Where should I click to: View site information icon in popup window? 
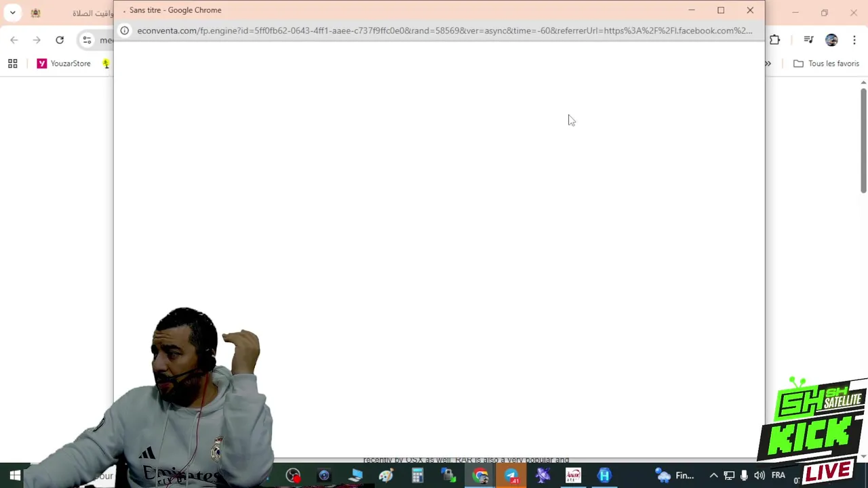[x=125, y=30]
